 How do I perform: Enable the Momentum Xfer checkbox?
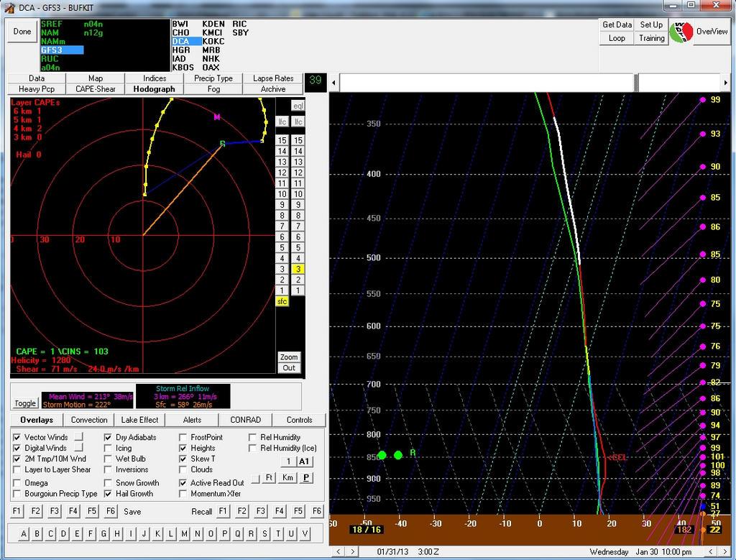(x=183, y=493)
